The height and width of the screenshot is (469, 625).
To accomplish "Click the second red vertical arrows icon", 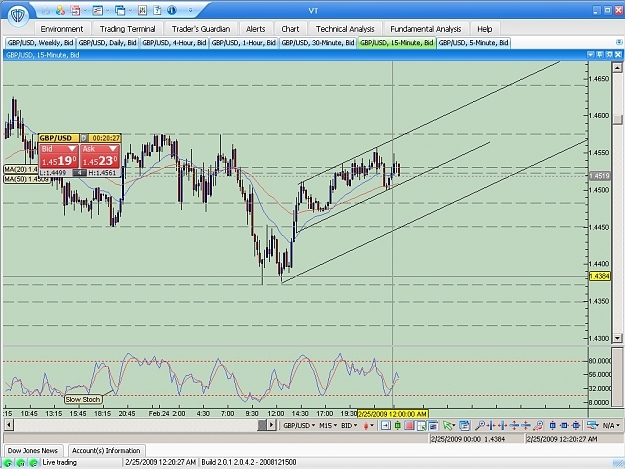I will (526, 426).
